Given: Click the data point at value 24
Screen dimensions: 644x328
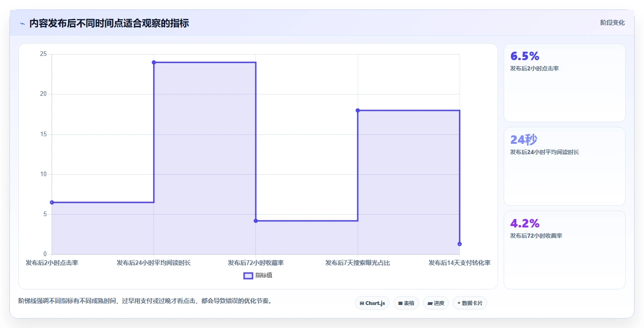Looking at the screenshot, I should coord(154,62).
